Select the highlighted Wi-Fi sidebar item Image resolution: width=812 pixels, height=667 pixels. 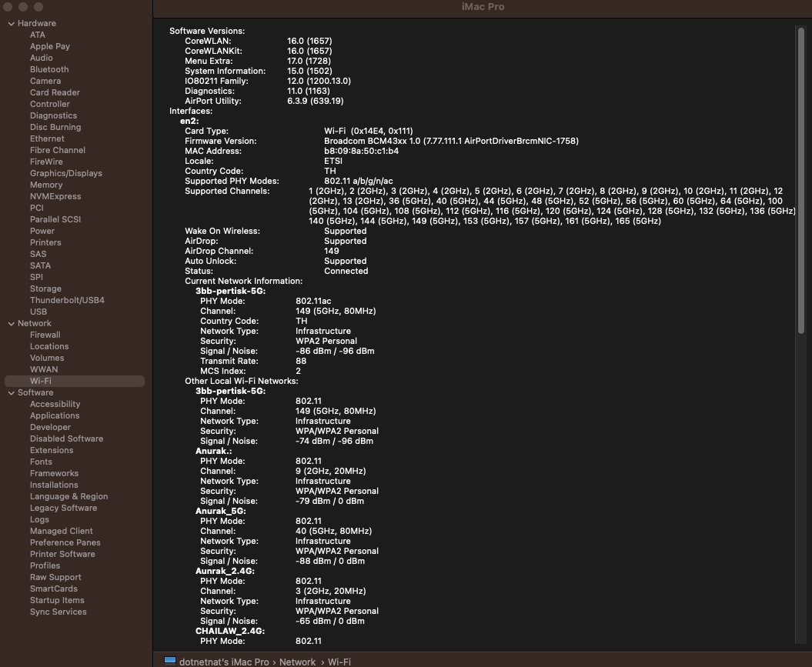(75, 381)
